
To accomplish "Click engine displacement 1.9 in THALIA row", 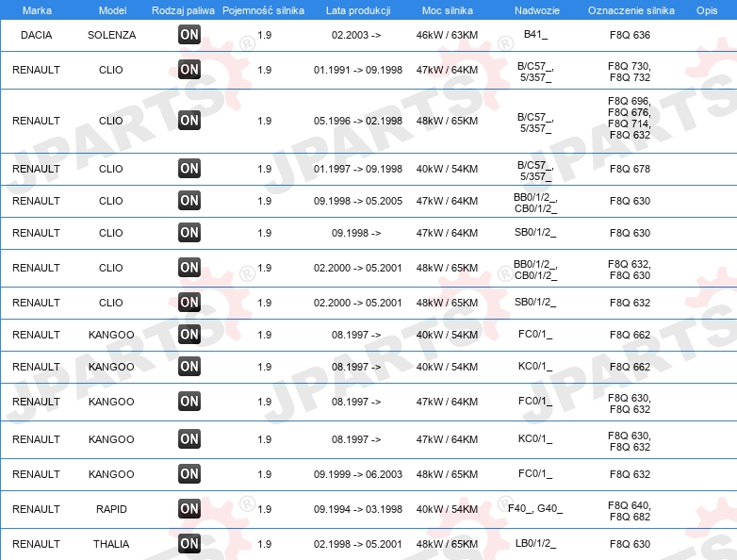I will 265,544.
